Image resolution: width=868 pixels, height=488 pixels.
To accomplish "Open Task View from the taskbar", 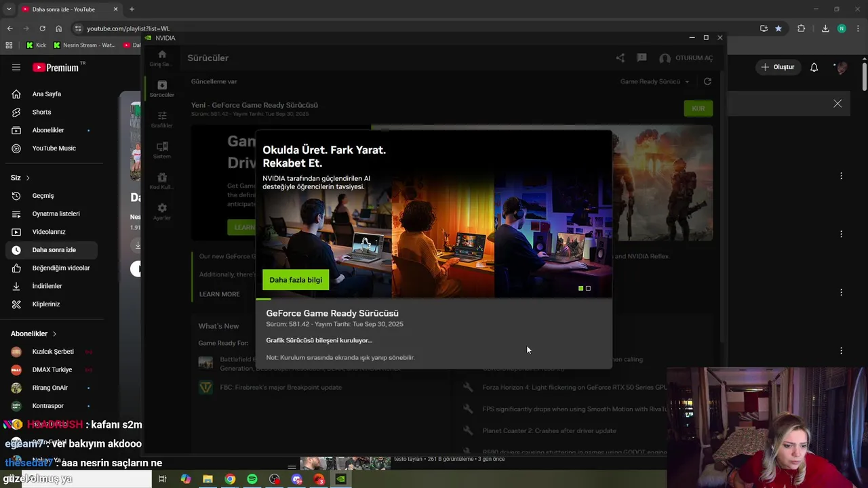I will 163,479.
